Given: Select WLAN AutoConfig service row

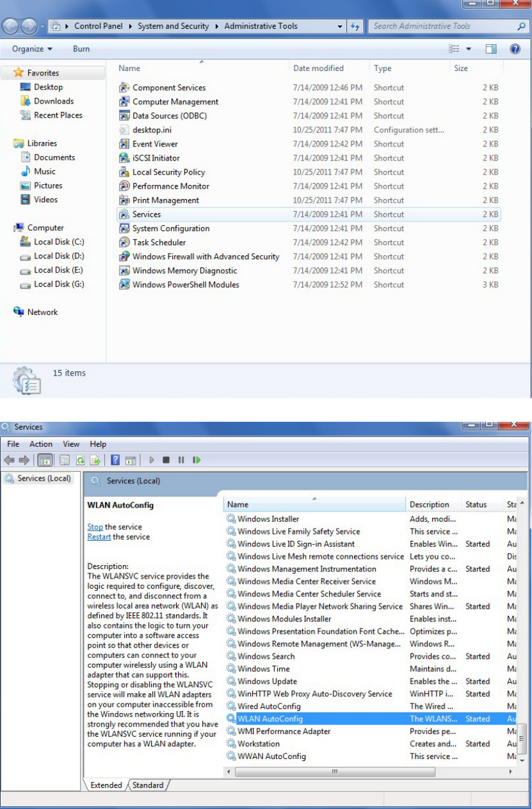Looking at the screenshot, I should (x=371, y=719).
